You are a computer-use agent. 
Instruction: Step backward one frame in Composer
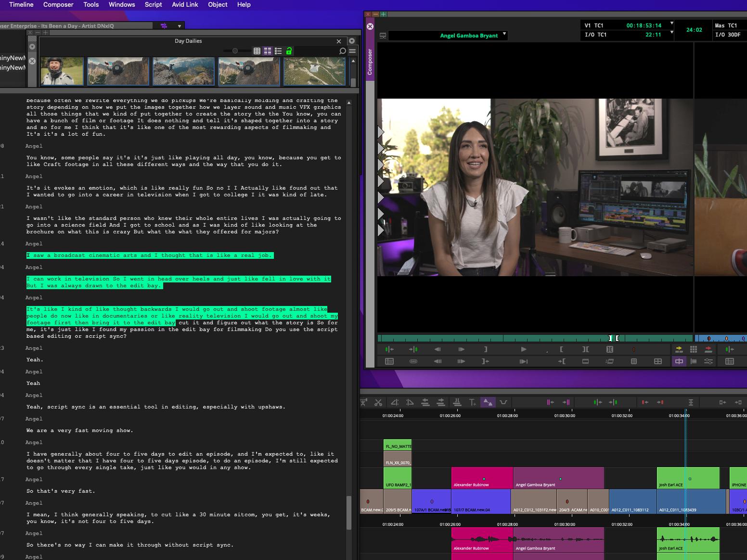[x=438, y=349]
